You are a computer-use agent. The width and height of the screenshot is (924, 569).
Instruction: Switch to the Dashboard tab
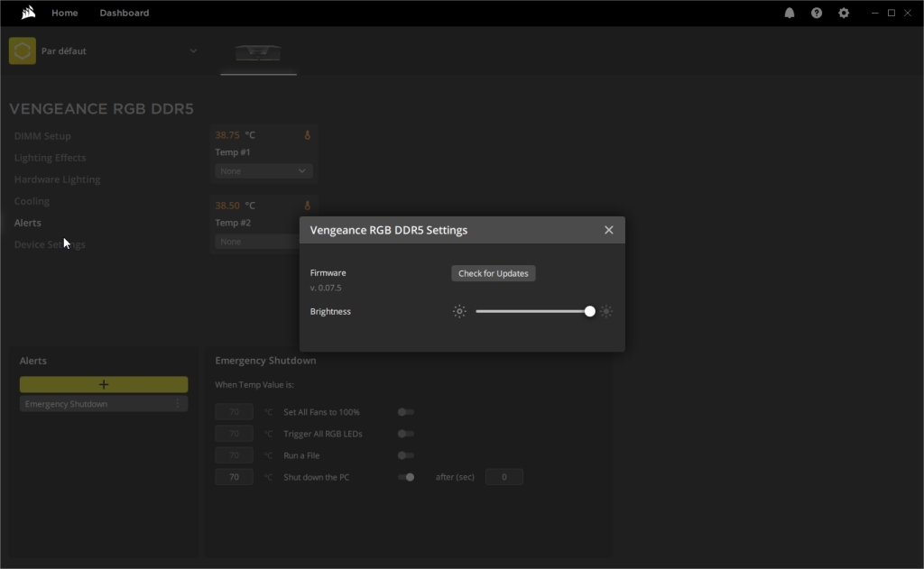125,13
